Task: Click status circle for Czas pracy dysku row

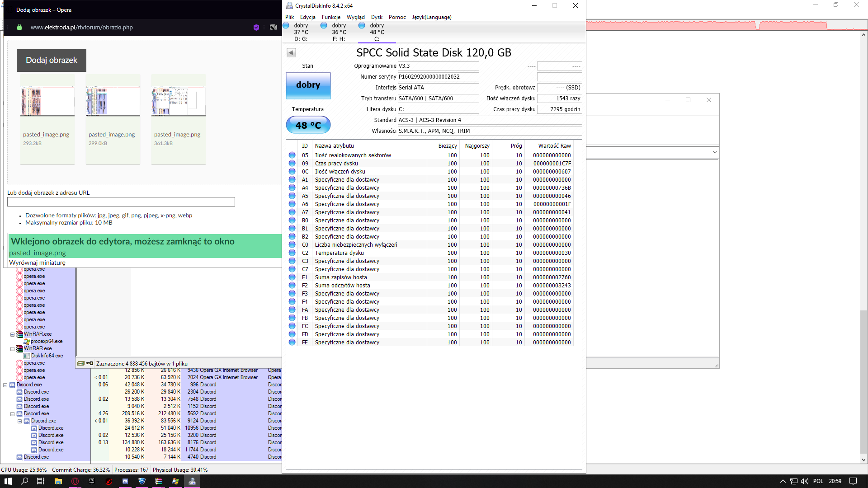Action: (292, 164)
